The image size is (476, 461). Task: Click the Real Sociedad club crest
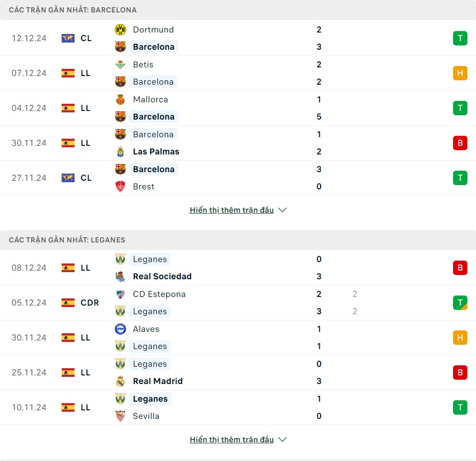(120, 276)
